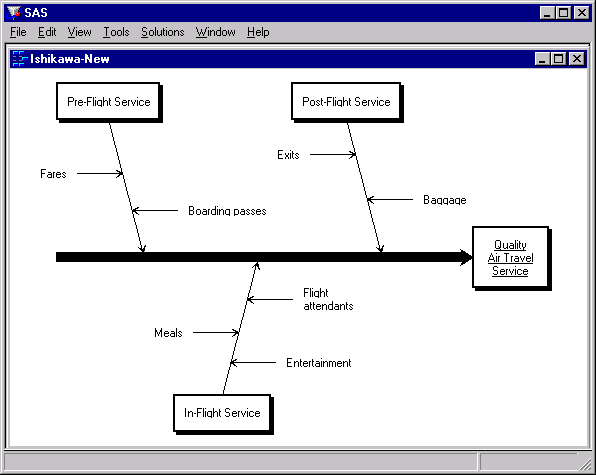This screenshot has height=475, width=596.
Task: Close the Ishikawa-New window
Action: coord(577,59)
